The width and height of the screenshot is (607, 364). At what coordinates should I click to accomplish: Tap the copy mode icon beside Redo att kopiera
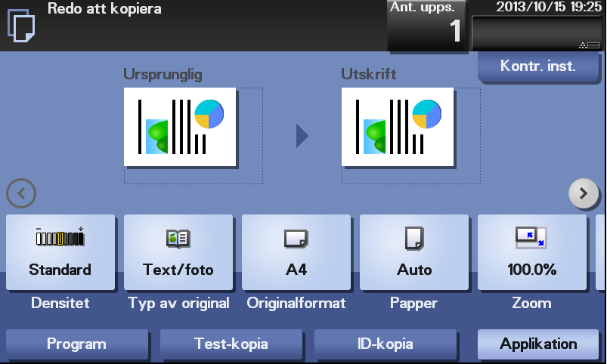(21, 26)
